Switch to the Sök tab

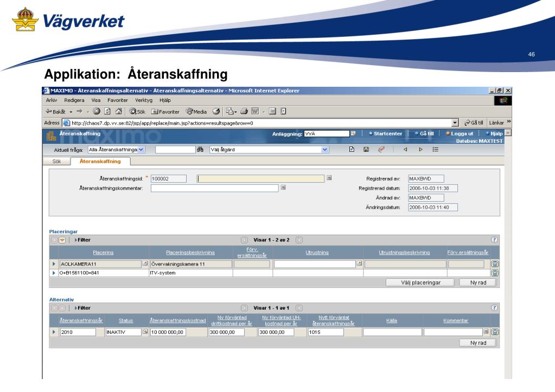click(56, 161)
